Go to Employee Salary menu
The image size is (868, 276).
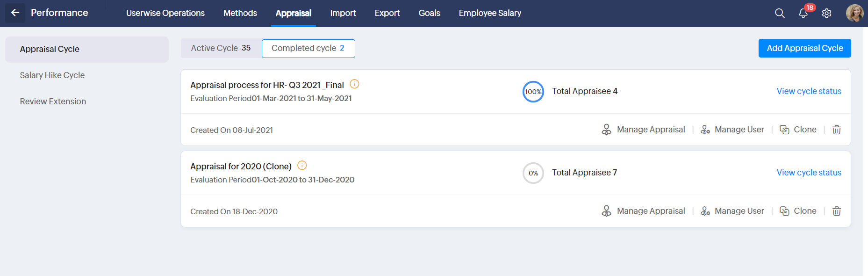[490, 13]
